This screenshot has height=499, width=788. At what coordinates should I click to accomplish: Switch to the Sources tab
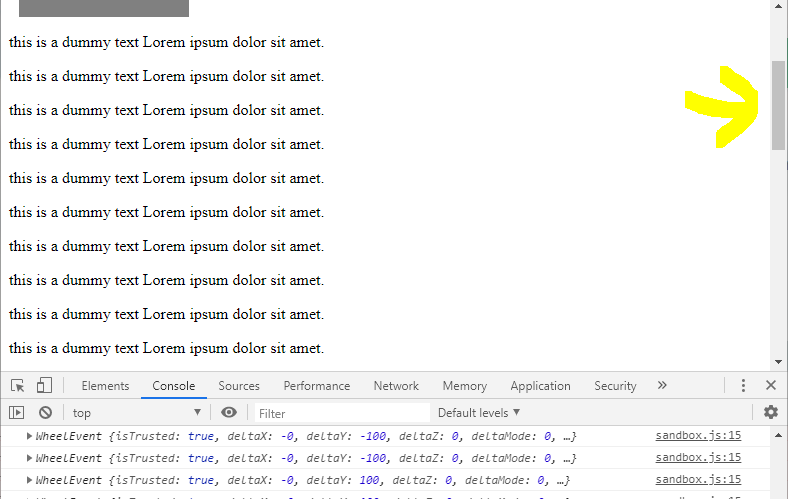click(x=239, y=386)
